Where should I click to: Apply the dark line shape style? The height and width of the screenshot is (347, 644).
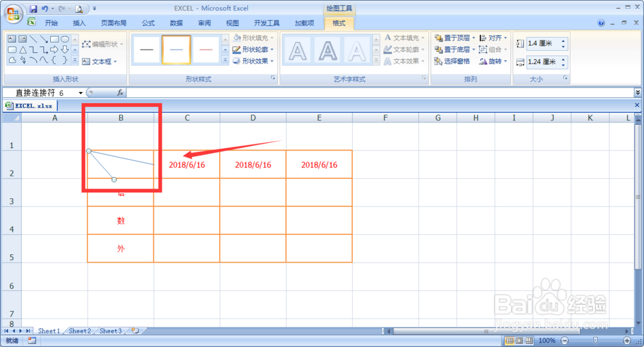[147, 50]
